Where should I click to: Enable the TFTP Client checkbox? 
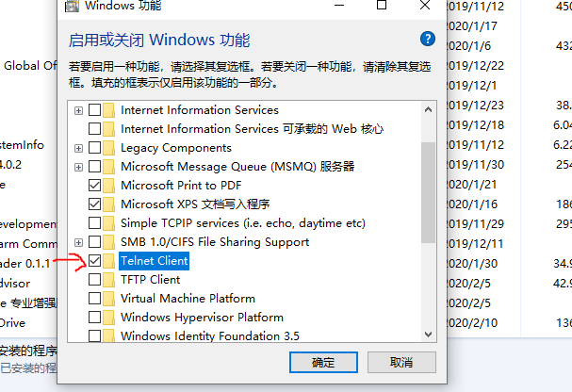click(x=94, y=280)
